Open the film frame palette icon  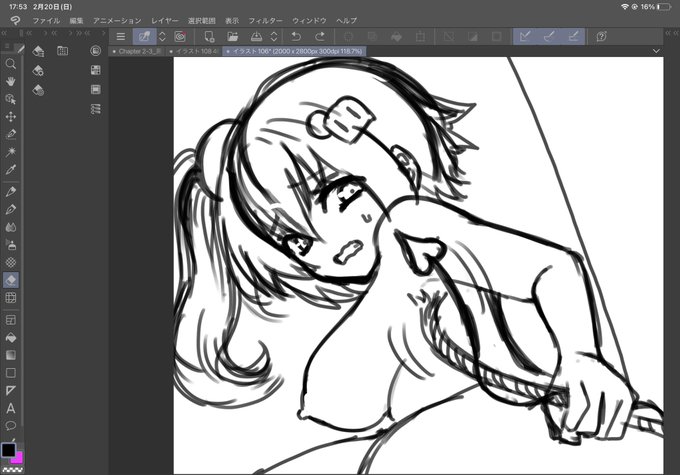[x=96, y=89]
